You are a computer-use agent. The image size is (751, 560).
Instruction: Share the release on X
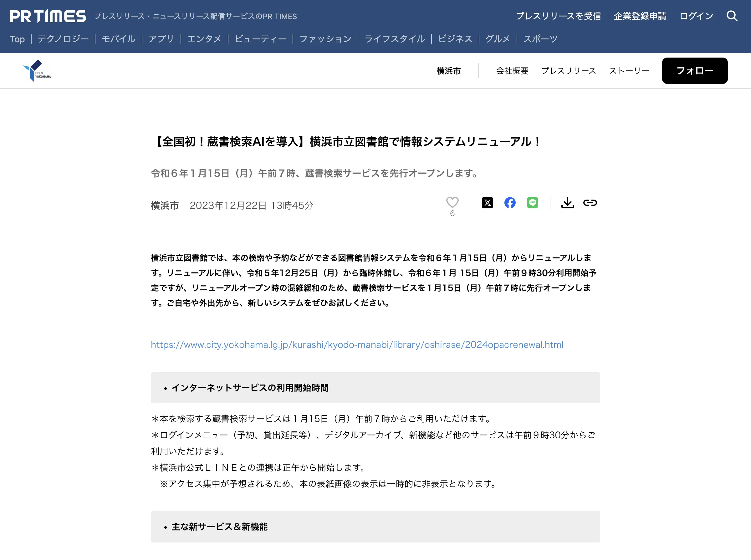(487, 203)
